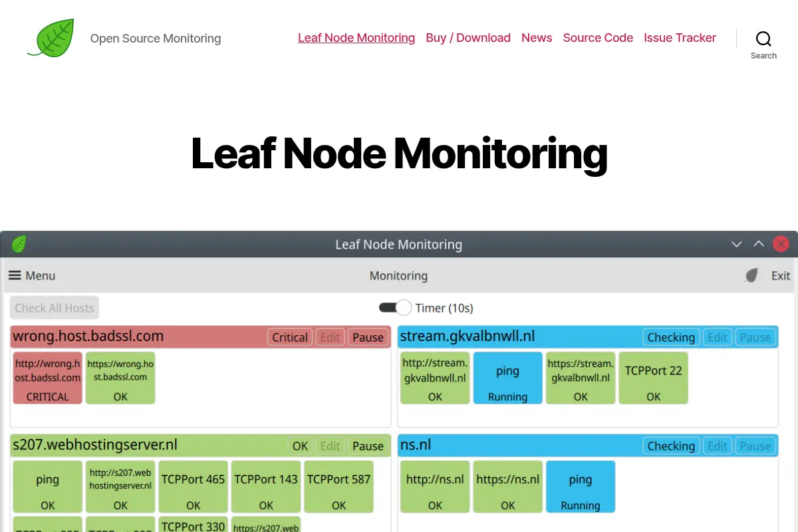Screen dimensions: 798x532
Task: Click Edit for s207.webhostingserver.nl
Action: pos(330,446)
